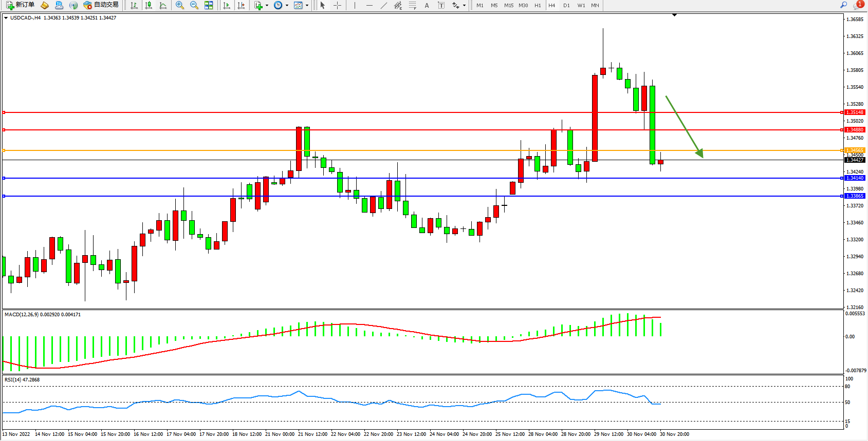The width and height of the screenshot is (868, 441).
Task: Click the red 1.35148 price line label
Action: point(855,112)
